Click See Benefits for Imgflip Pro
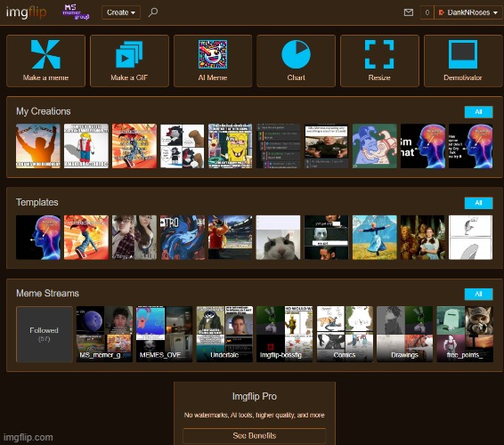 [255, 436]
